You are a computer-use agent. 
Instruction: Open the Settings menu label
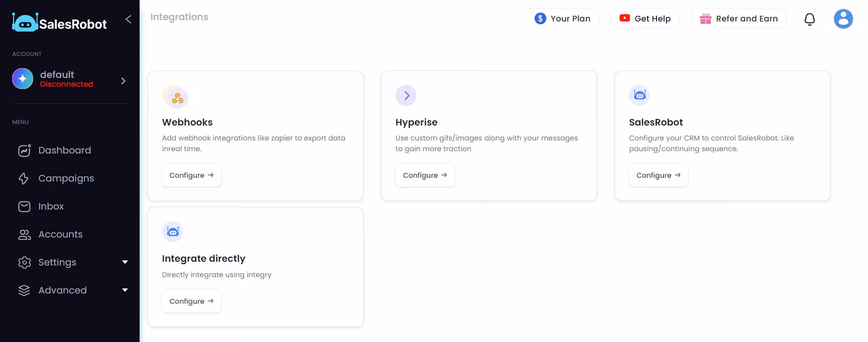(57, 262)
